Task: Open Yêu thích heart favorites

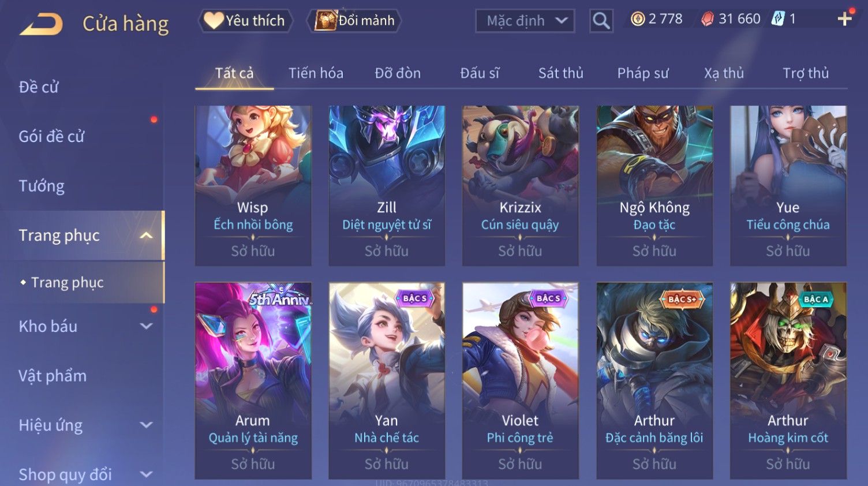Action: click(245, 21)
